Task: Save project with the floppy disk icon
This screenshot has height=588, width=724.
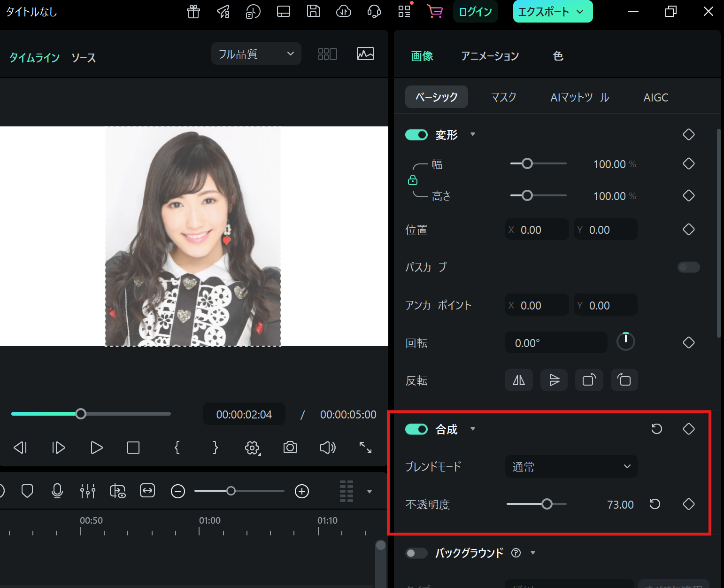Action: click(x=314, y=11)
